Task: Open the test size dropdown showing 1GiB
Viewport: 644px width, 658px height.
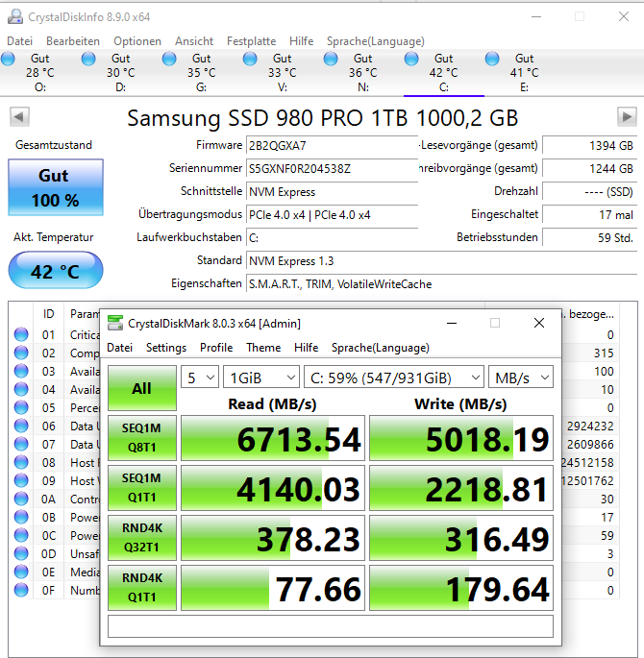Action: (x=261, y=378)
